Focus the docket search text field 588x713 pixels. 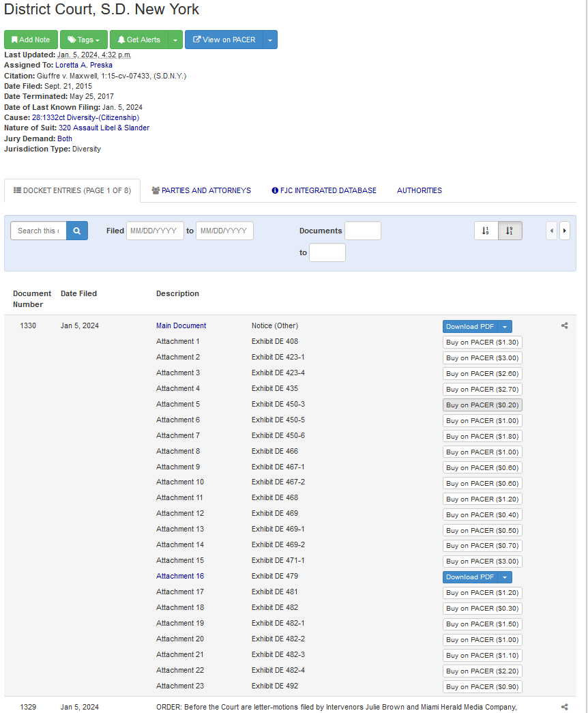point(39,231)
